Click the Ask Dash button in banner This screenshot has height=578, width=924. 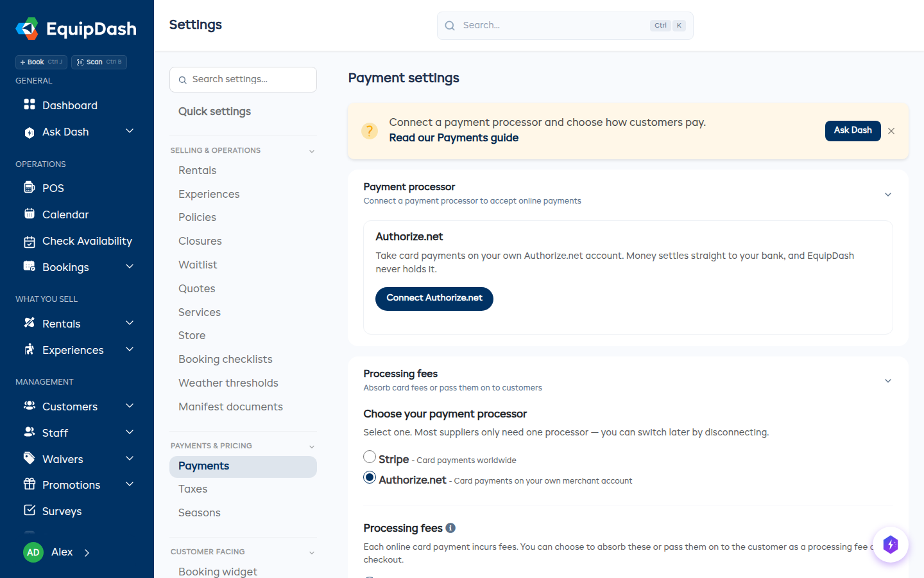pyautogui.click(x=853, y=131)
